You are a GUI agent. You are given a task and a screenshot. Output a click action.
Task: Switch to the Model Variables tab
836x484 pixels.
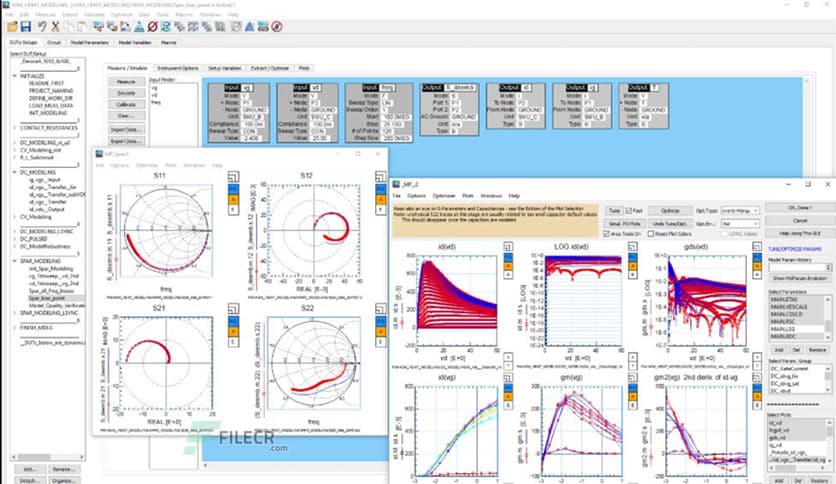click(x=135, y=43)
